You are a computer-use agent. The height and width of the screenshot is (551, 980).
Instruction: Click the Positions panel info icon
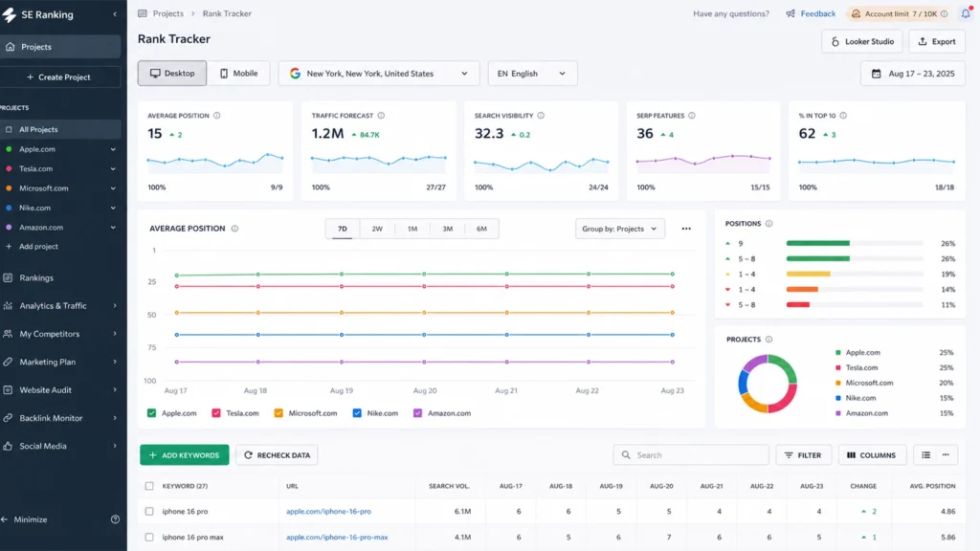pos(768,224)
